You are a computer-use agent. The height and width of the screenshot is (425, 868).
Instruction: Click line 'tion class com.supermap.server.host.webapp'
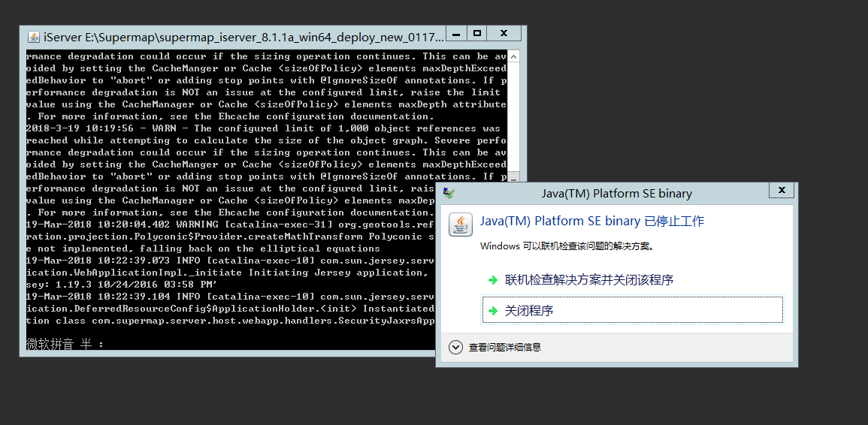230,321
